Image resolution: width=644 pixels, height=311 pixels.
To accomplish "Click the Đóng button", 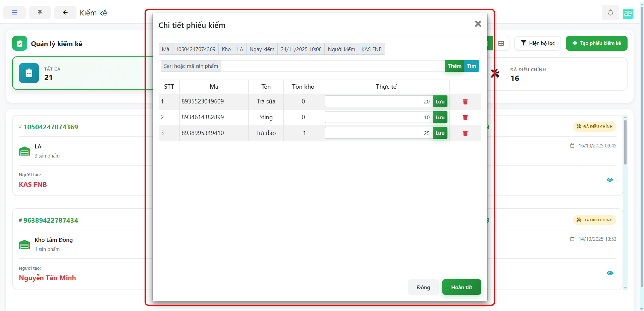I will pyautogui.click(x=423, y=287).
